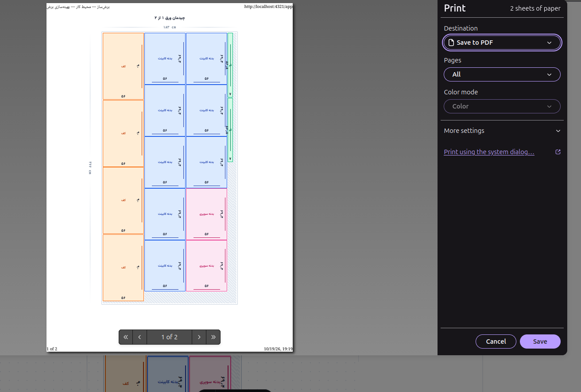
Task: Open the Color mode dropdown
Action: click(502, 106)
